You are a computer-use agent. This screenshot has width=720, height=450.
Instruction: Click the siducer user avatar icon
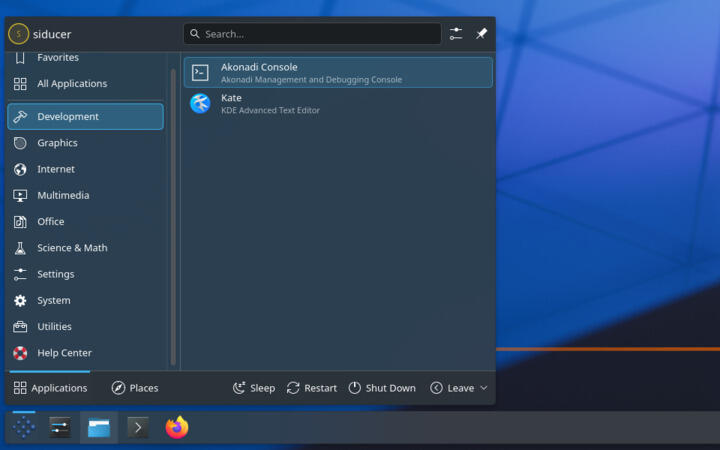18,34
